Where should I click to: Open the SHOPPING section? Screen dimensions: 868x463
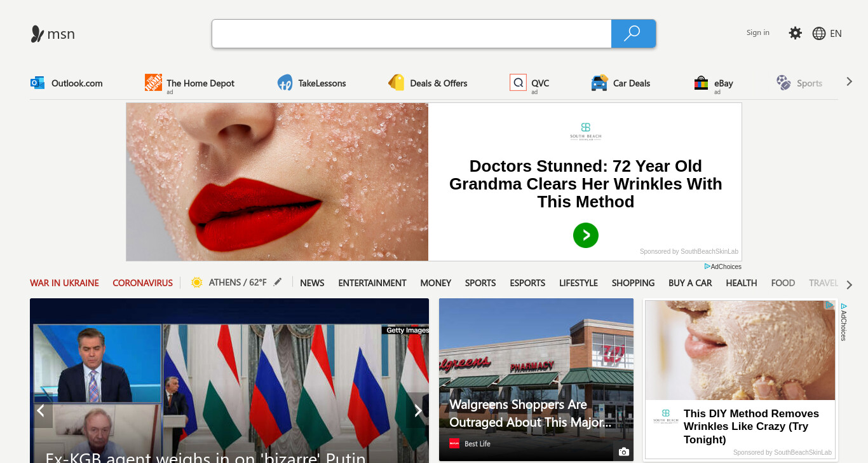point(634,283)
